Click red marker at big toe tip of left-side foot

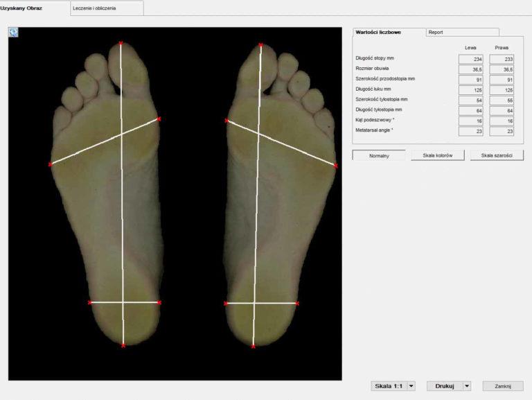[121, 43]
